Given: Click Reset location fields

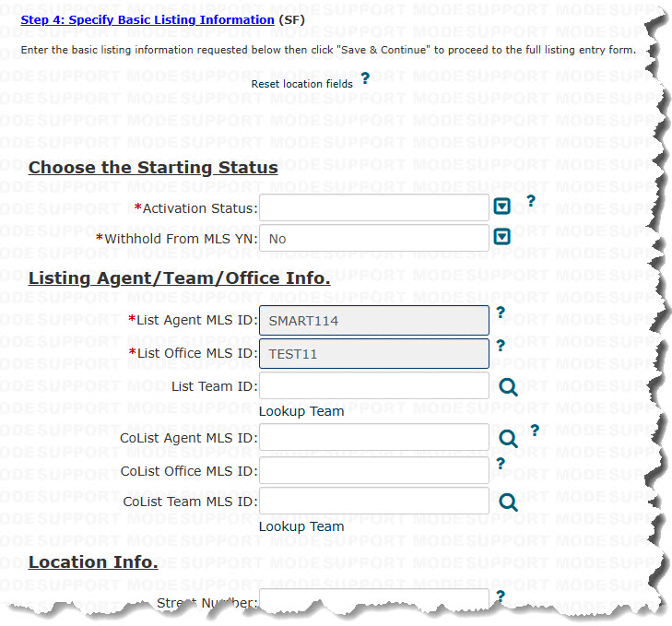Looking at the screenshot, I should (x=301, y=84).
